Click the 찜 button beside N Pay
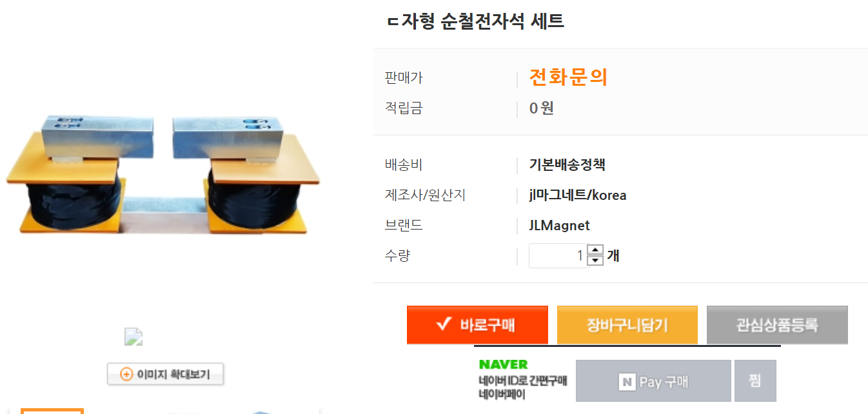The width and height of the screenshot is (868, 414). pos(755,381)
